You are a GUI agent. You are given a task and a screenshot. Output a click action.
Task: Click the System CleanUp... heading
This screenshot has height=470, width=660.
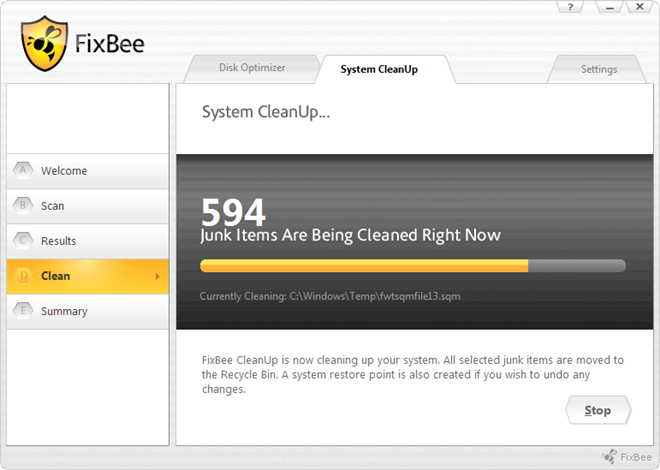pyautogui.click(x=266, y=112)
